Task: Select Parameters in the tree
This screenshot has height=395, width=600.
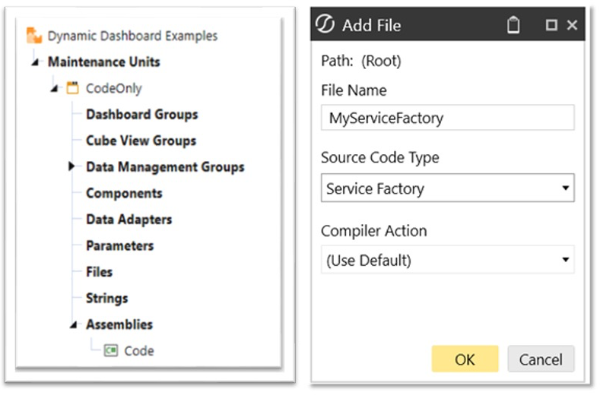Action: (120, 246)
